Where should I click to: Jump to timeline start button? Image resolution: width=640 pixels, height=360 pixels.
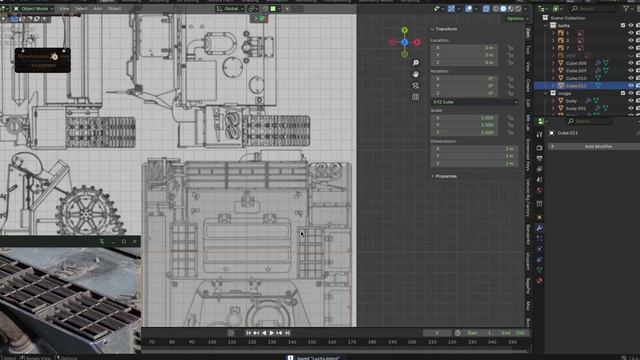(x=249, y=333)
